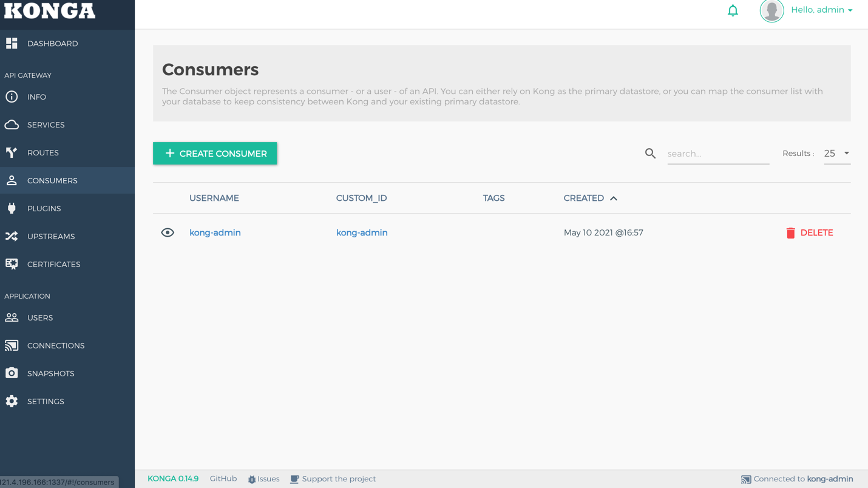Click the coffee cup icon in footer

tap(294, 480)
